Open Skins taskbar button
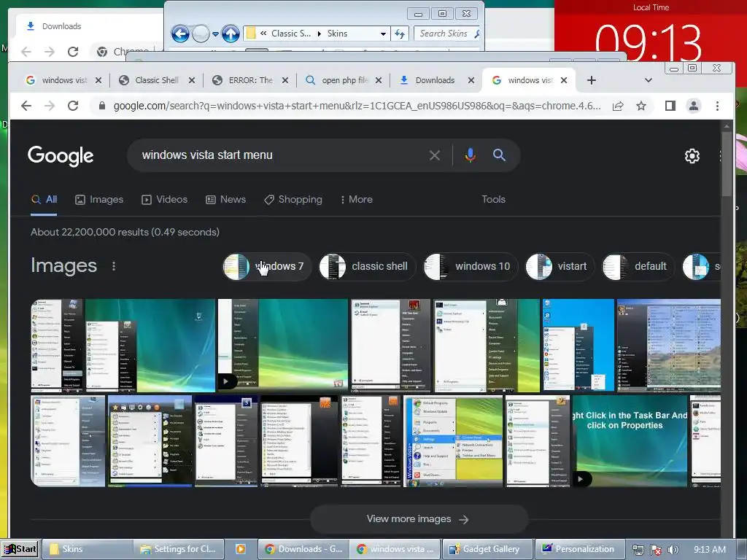 (86, 549)
